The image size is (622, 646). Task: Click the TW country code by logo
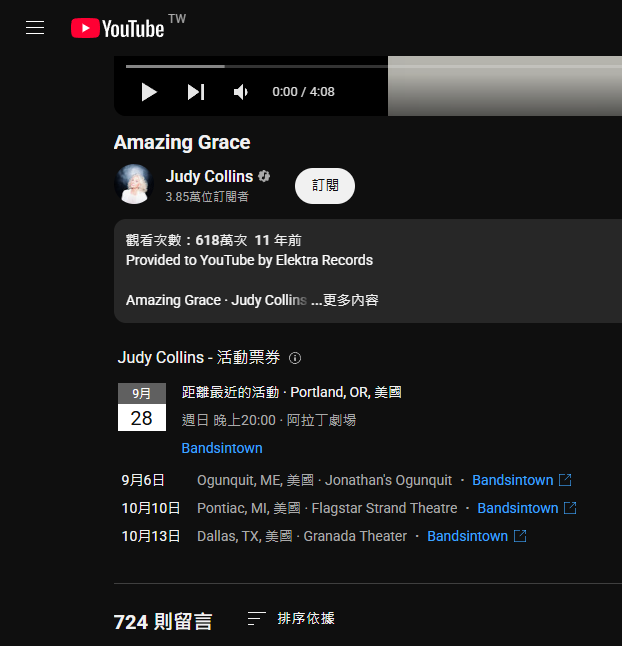(177, 19)
